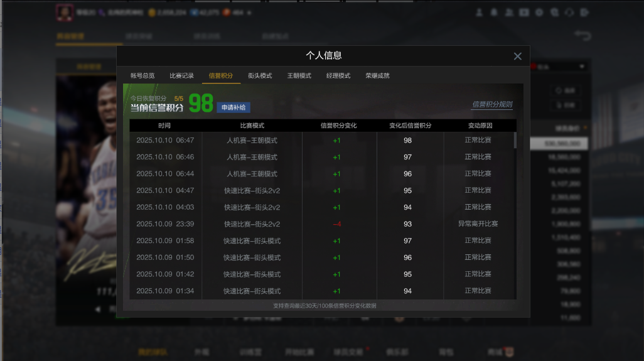Expand the dropdown arrow at panel's top right
Screen dimensions: 644x361
pyautogui.click(x=582, y=67)
